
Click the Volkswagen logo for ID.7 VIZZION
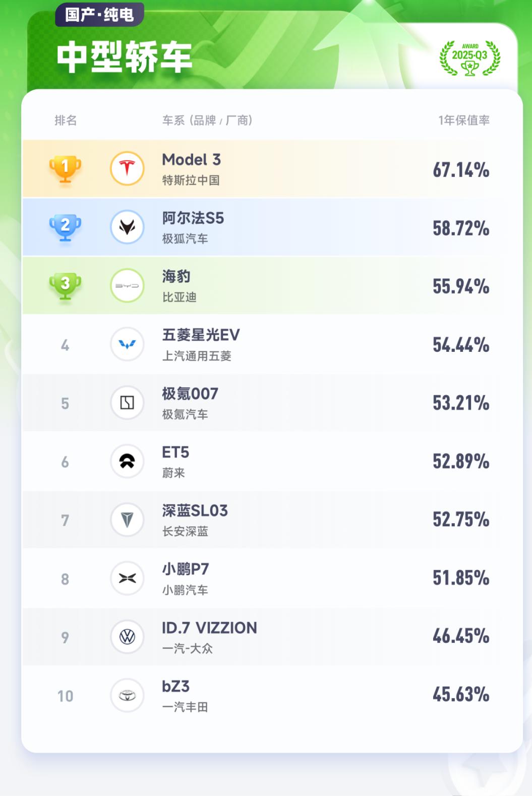127,637
